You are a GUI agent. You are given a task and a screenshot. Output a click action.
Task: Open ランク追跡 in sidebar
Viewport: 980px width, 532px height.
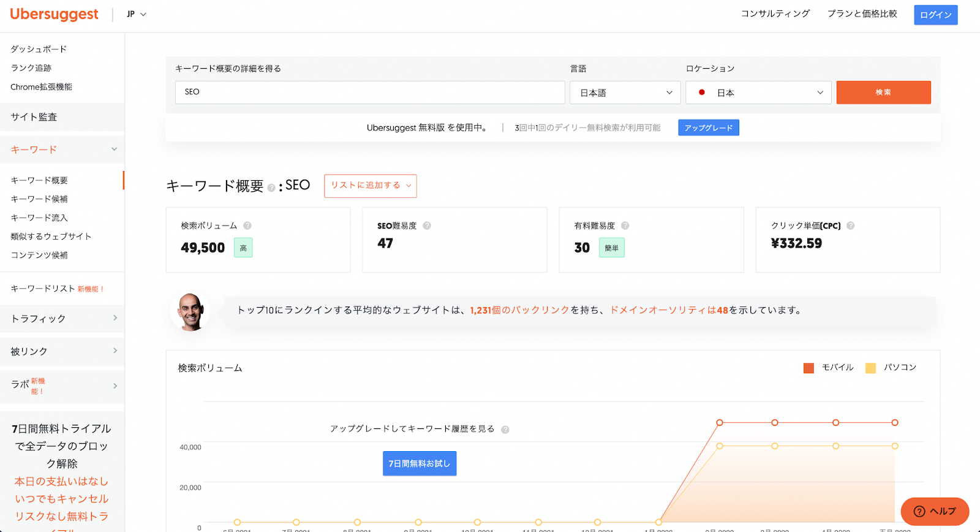tap(31, 68)
